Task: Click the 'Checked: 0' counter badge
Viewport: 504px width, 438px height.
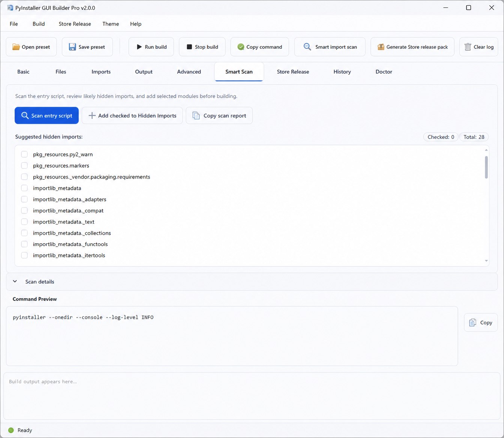Action: [x=441, y=137]
